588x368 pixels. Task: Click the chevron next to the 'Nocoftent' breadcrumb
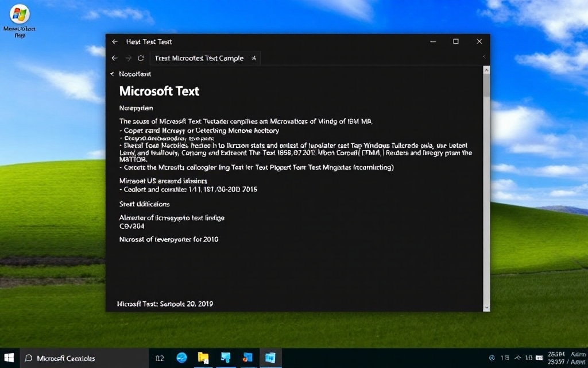pos(112,74)
